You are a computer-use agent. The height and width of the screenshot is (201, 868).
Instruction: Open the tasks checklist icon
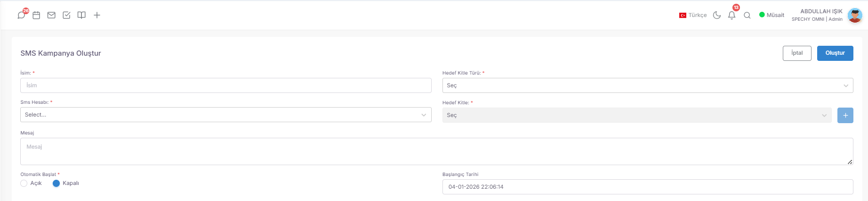(x=66, y=15)
